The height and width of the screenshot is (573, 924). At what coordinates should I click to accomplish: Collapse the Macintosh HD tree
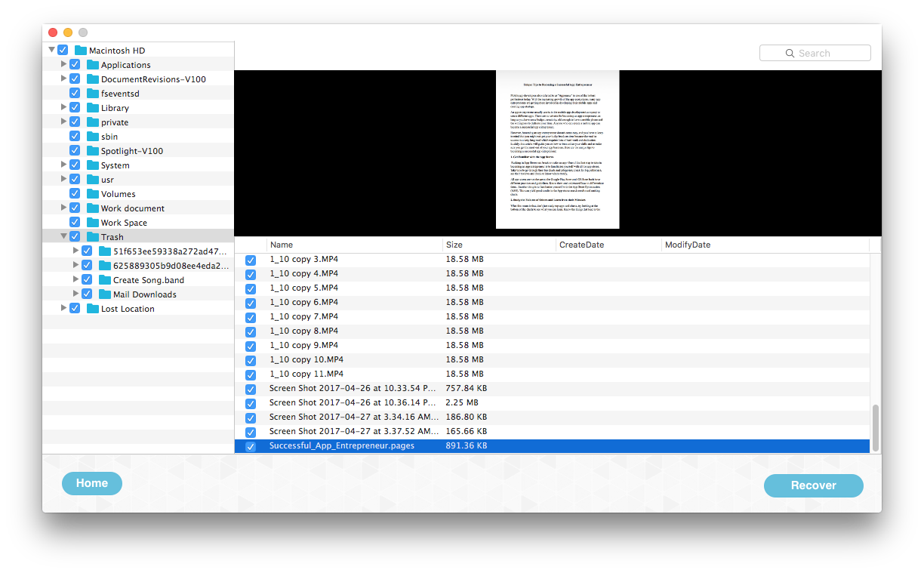coord(51,51)
